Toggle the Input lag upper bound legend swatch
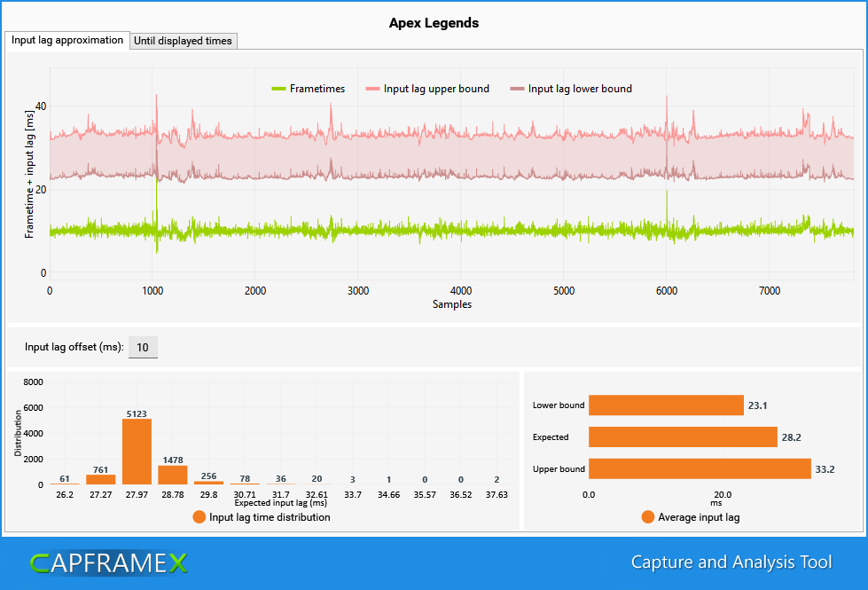The height and width of the screenshot is (590, 868). tap(372, 89)
